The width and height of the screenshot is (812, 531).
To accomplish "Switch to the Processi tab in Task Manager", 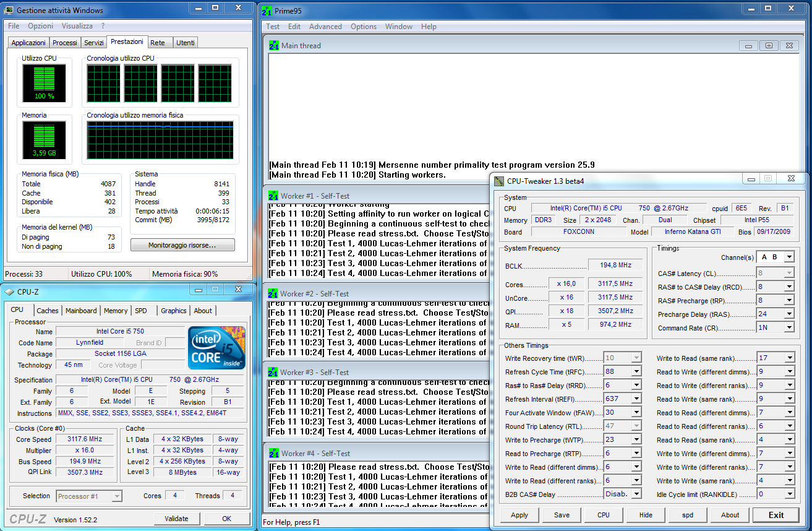I will [65, 43].
